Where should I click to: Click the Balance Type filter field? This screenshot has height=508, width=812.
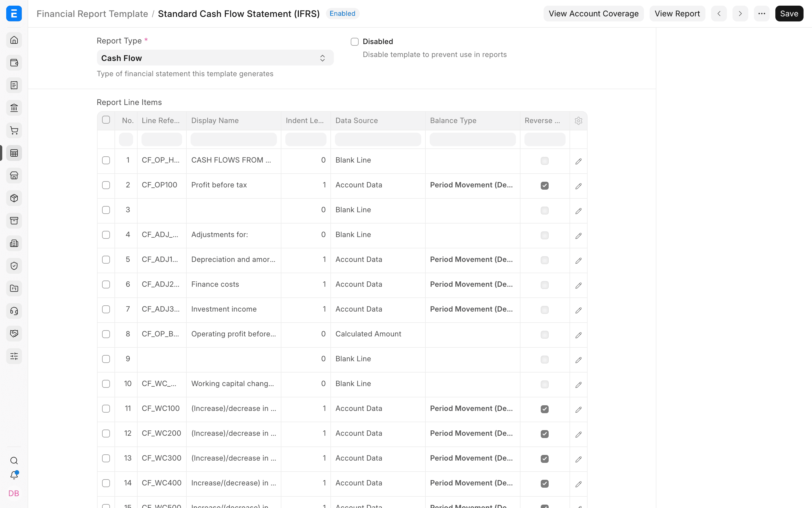point(473,139)
